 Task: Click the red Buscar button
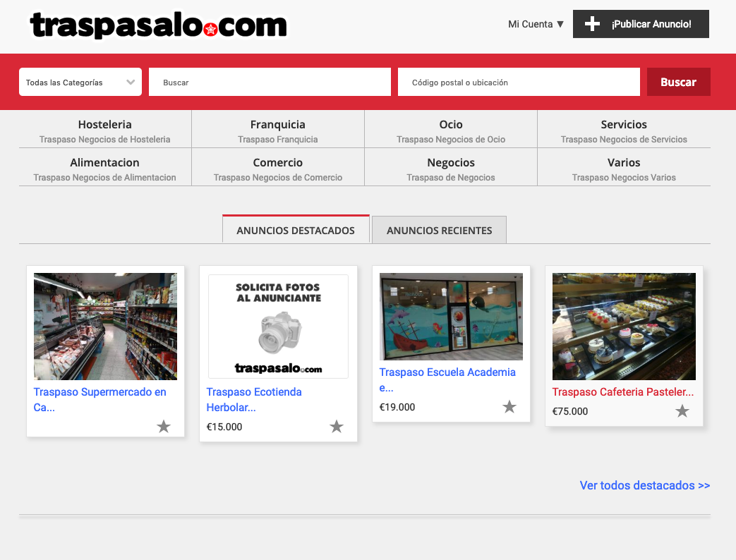678,82
